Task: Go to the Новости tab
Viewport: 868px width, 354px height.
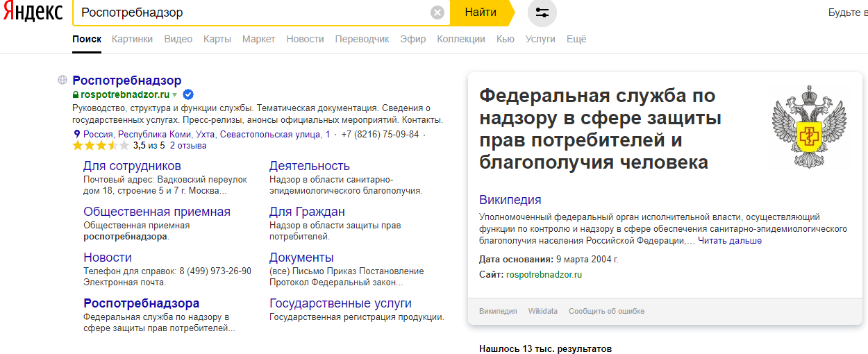Action: [x=305, y=40]
